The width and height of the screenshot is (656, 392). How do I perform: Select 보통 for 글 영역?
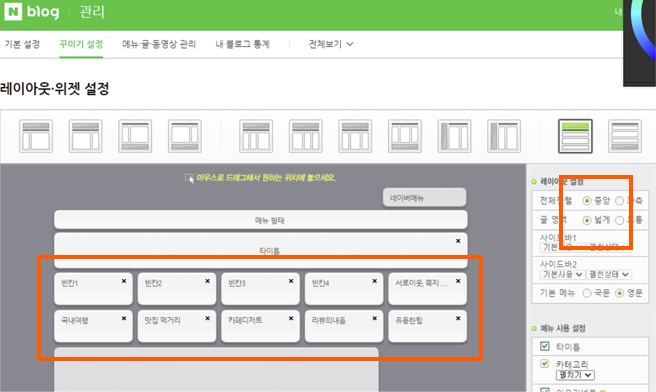[620, 220]
